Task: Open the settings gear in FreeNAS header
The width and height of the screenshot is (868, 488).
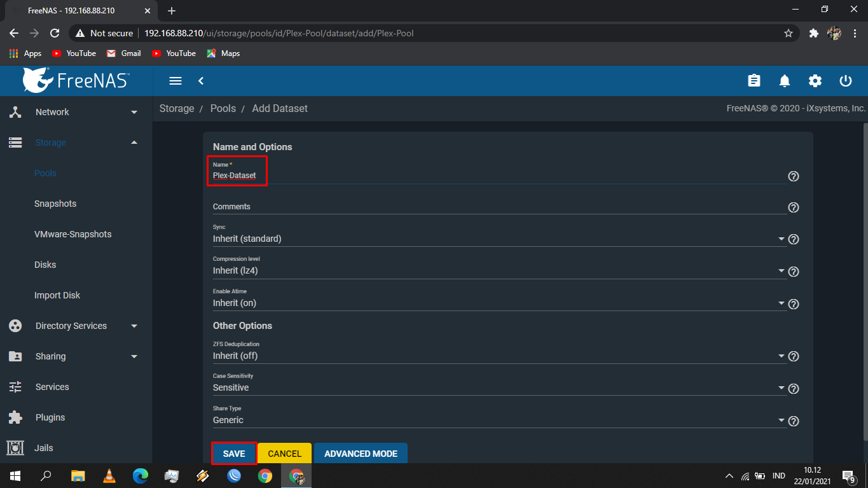Action: (x=815, y=81)
